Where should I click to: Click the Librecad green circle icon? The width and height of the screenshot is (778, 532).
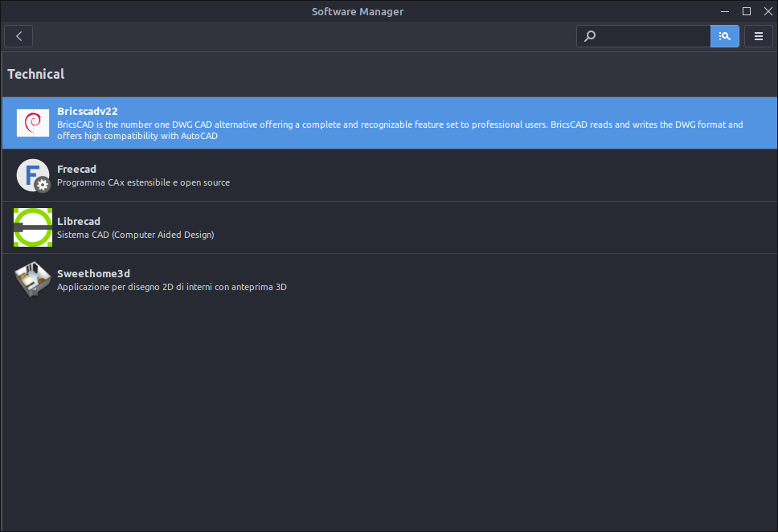tap(33, 227)
